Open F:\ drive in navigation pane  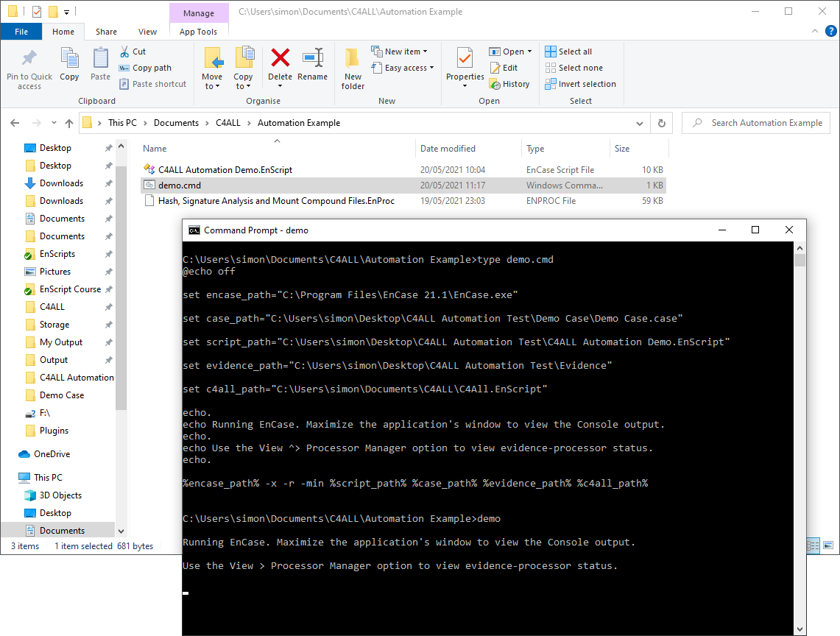tap(44, 413)
